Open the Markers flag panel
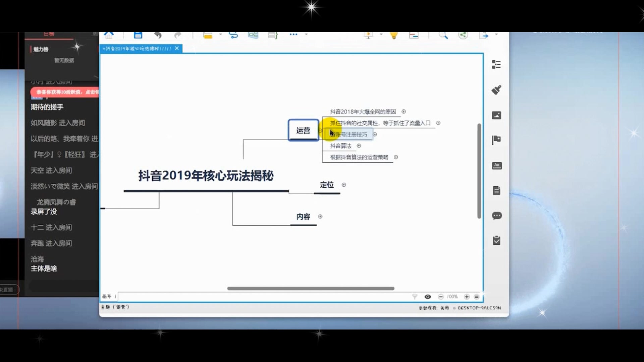The width and height of the screenshot is (644, 362). pyautogui.click(x=496, y=140)
